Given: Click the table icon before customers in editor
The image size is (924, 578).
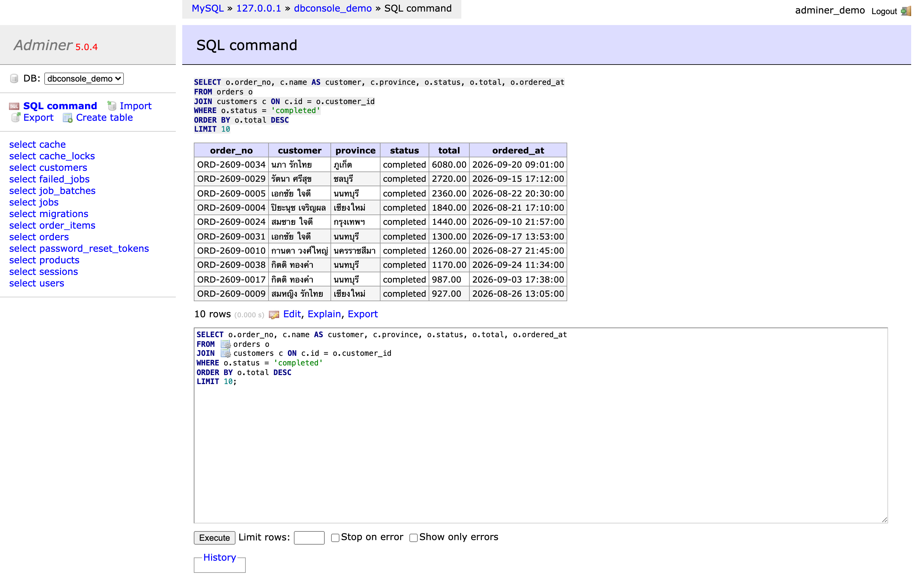Looking at the screenshot, I should [226, 353].
